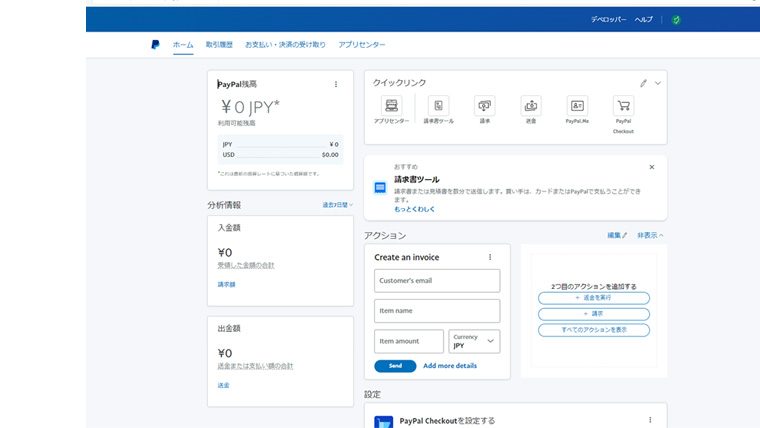Image resolution: width=760 pixels, height=428 pixels.
Task: Click the 送金 quick link icon
Action: click(x=531, y=105)
